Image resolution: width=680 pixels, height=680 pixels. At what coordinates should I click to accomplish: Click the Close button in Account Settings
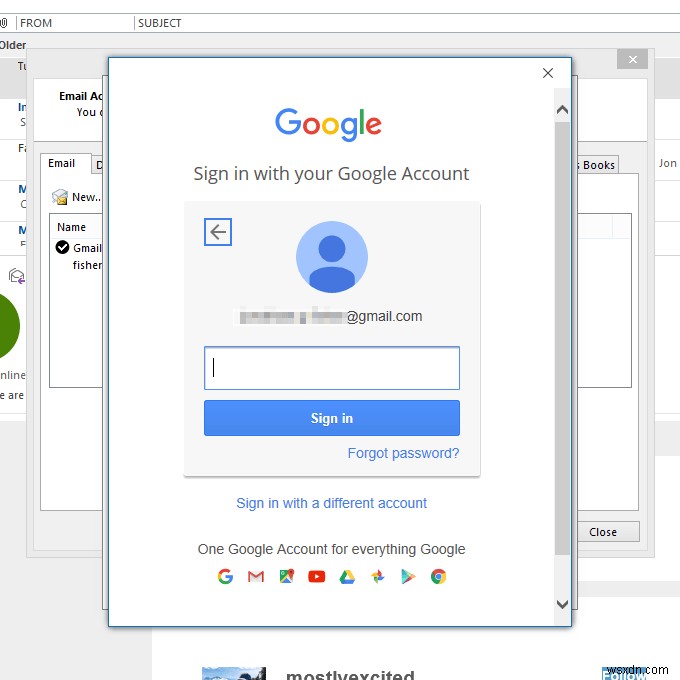point(606,532)
